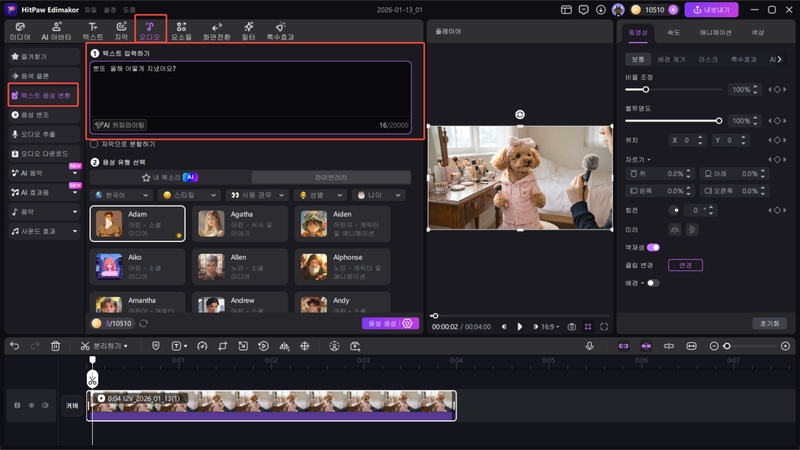This screenshot has width=800, height=450.
Task: Select the 텍스트 음성 변환 sidebar item
Action: pyautogui.click(x=42, y=95)
